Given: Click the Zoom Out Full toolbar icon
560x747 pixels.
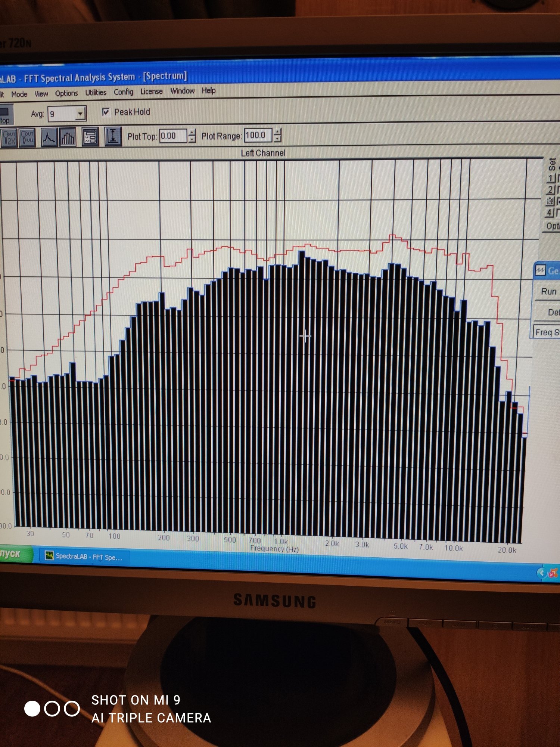Looking at the screenshot, I should click(27, 138).
